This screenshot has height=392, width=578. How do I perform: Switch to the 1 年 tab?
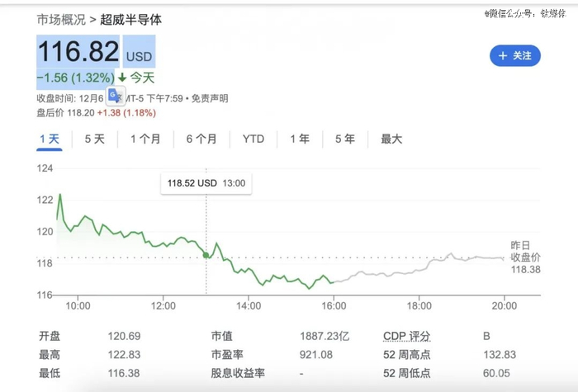click(299, 139)
